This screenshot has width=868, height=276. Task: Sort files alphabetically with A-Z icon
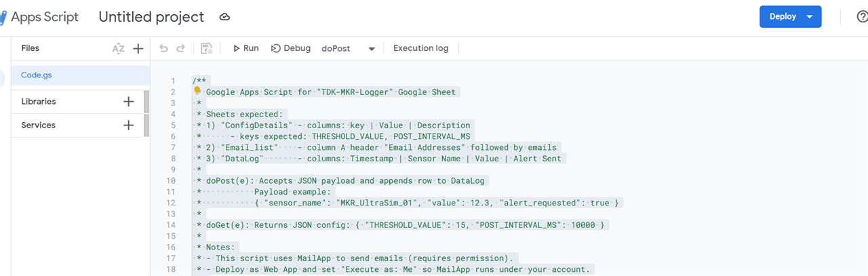click(118, 48)
